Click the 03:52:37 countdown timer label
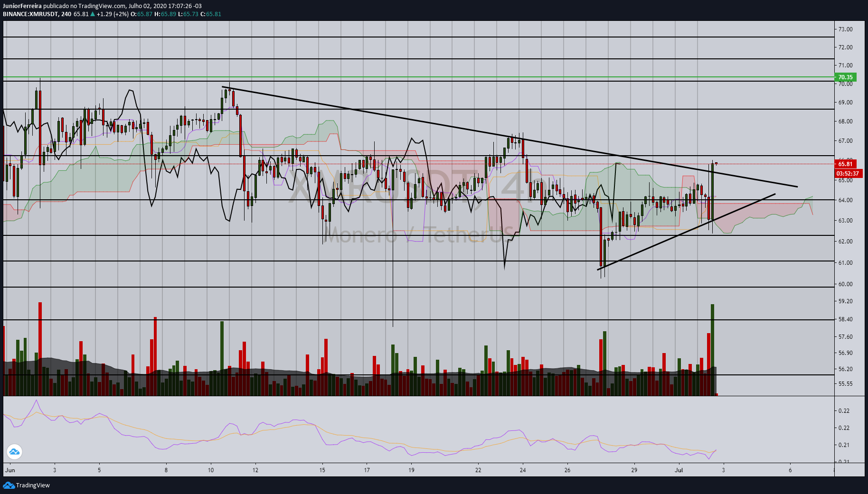Viewport: 868px width, 494px height. (848, 173)
